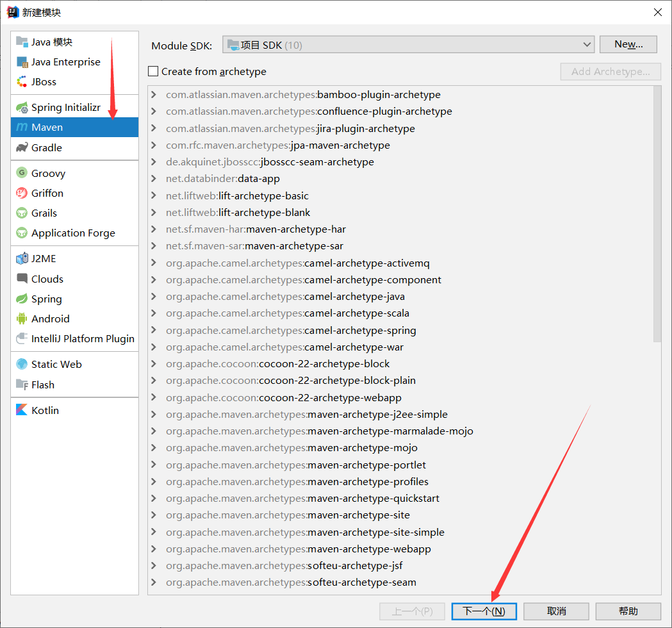
Task: Select Java Enterprise module type
Action: (x=74, y=62)
